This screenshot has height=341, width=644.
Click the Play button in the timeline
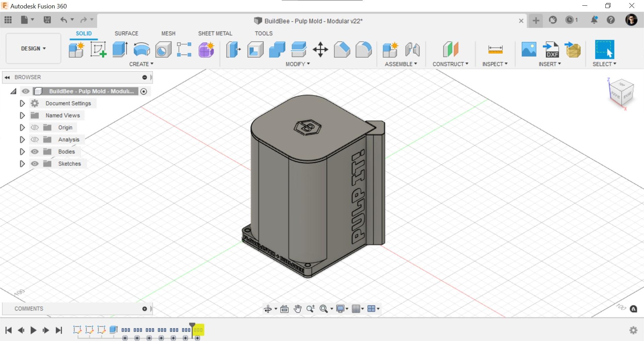[x=33, y=330]
